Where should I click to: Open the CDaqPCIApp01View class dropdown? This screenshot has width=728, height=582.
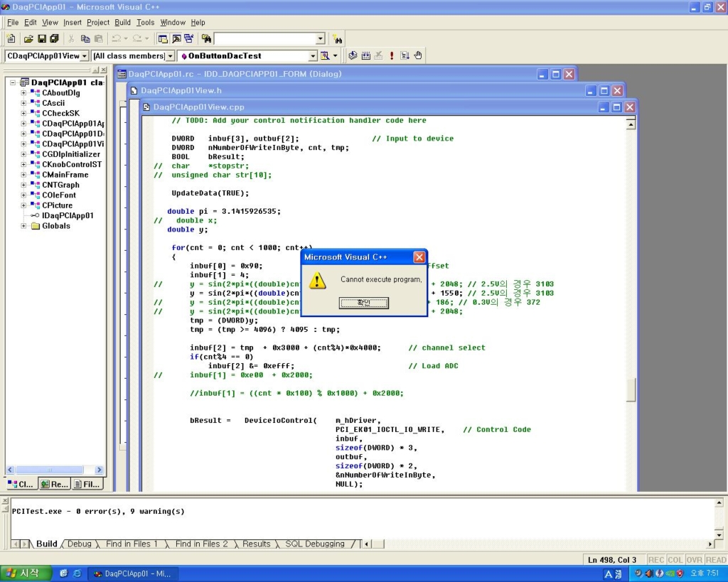pyautogui.click(x=84, y=55)
